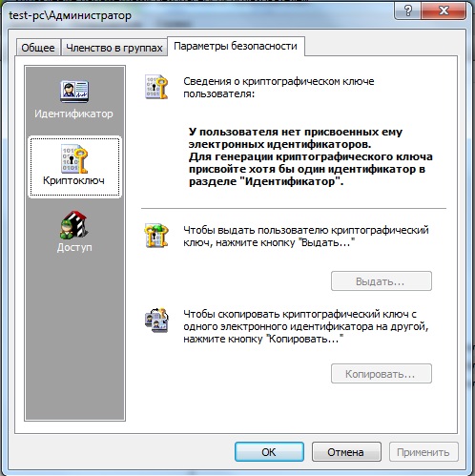Click the issue-key icon near Выдать text
Screen dimensions: 475x476
(156, 236)
